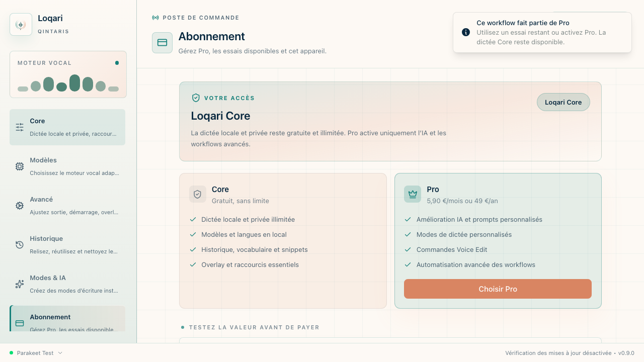
Task: Click the gear icon beside Avancé
Action: [x=20, y=206]
